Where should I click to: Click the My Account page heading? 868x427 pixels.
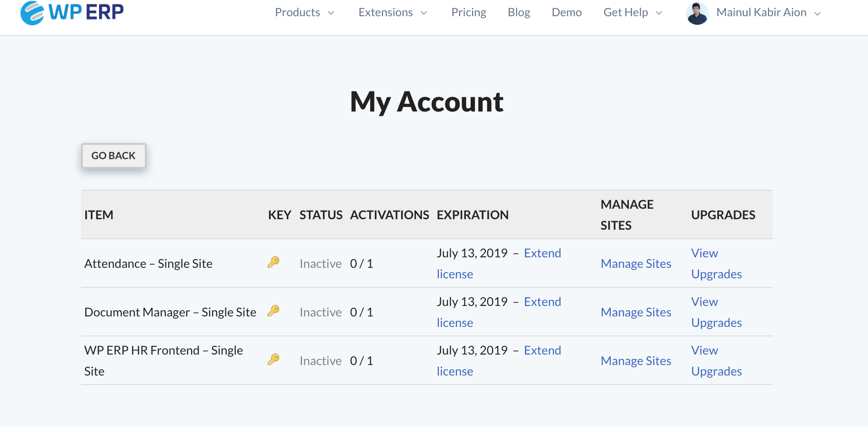pos(427,102)
